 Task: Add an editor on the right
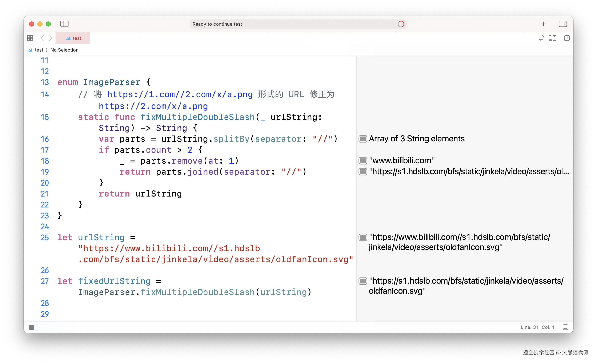point(567,38)
